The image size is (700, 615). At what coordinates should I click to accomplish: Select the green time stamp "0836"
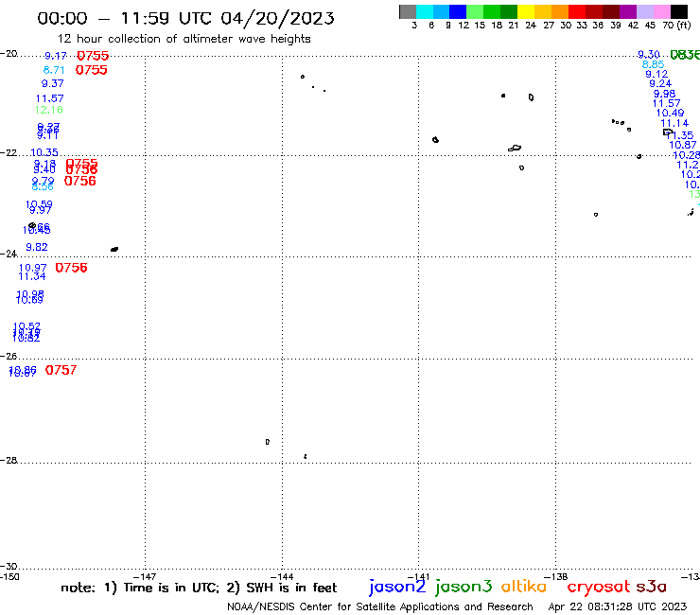coord(685,55)
